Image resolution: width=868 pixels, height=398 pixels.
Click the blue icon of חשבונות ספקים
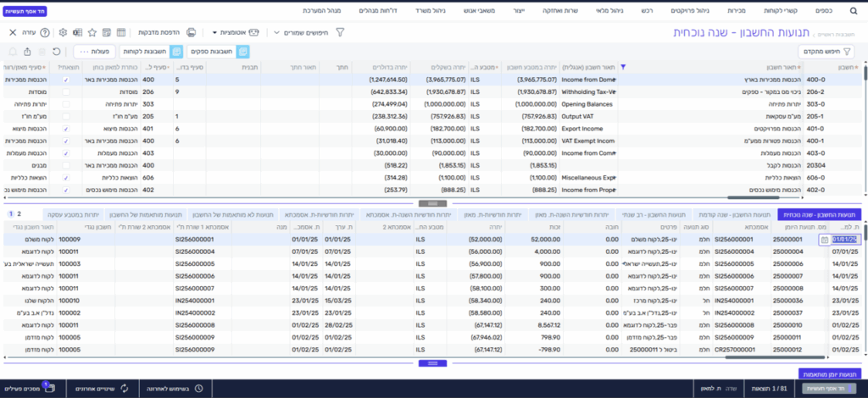[242, 52]
